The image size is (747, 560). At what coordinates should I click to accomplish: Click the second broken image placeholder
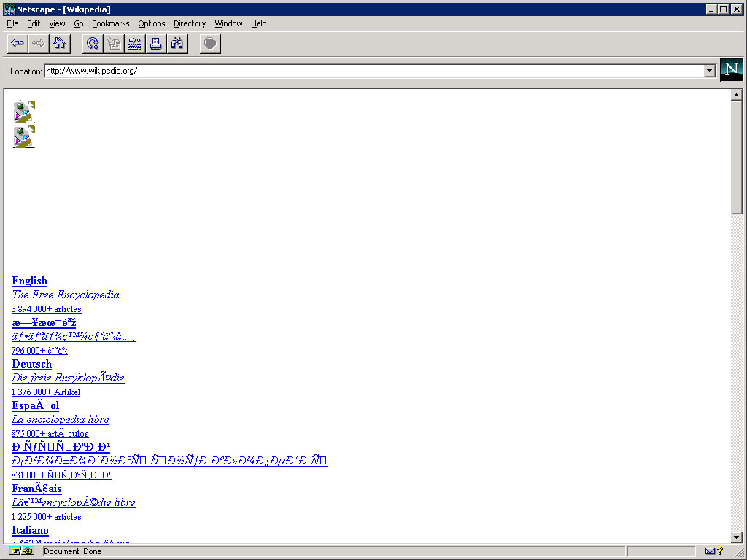point(24,137)
